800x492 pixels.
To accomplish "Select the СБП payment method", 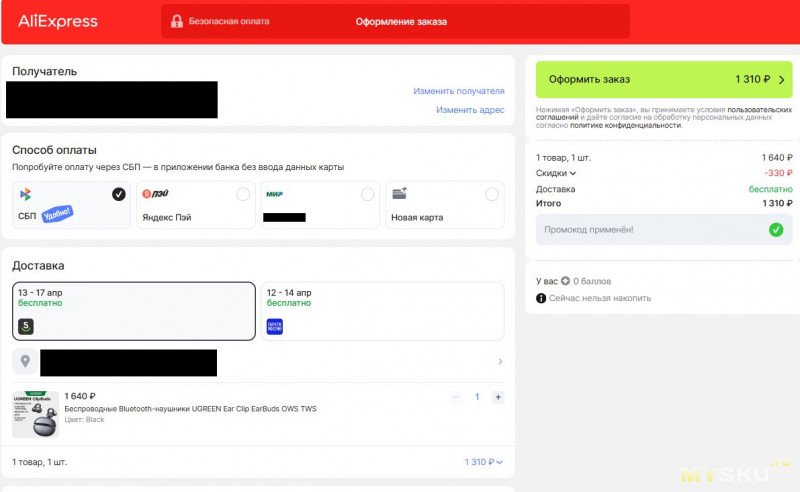I will point(71,205).
